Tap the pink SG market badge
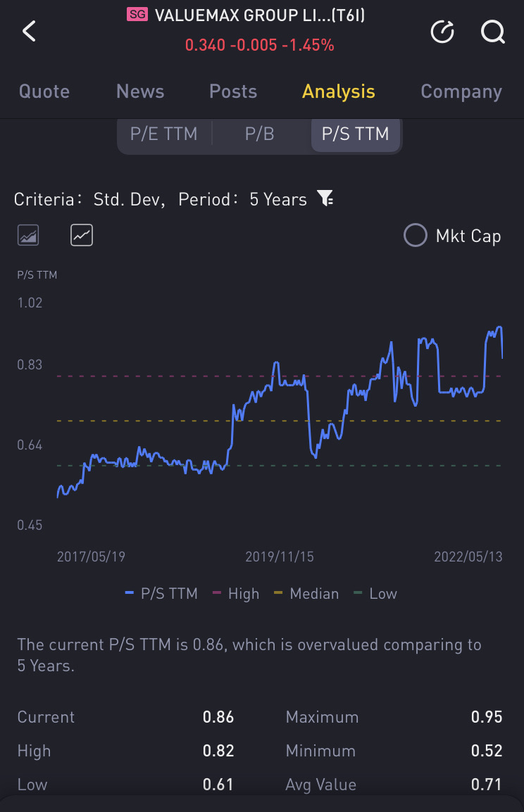The image size is (524, 812). pyautogui.click(x=137, y=14)
